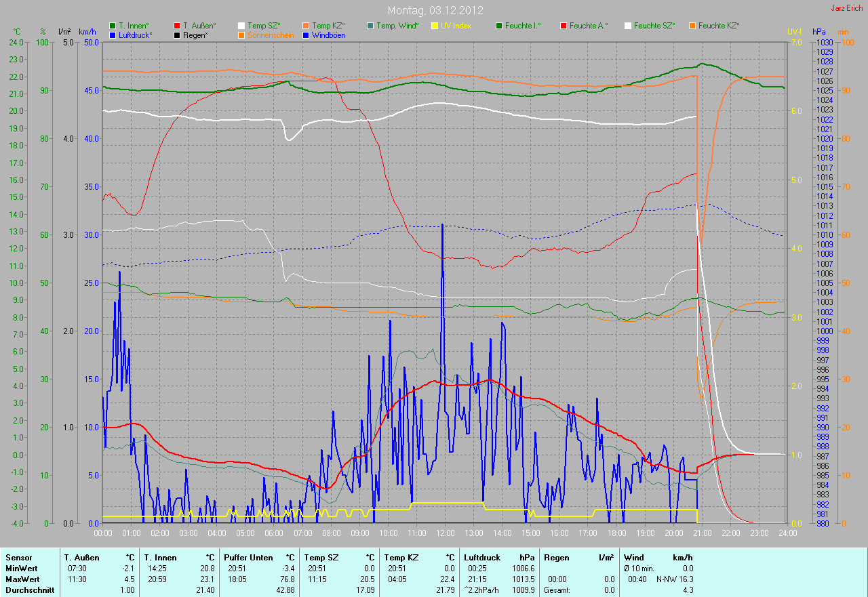Click the yellow UV Index legend swatch
Viewport: 868px width, 597px height.
tap(435, 26)
